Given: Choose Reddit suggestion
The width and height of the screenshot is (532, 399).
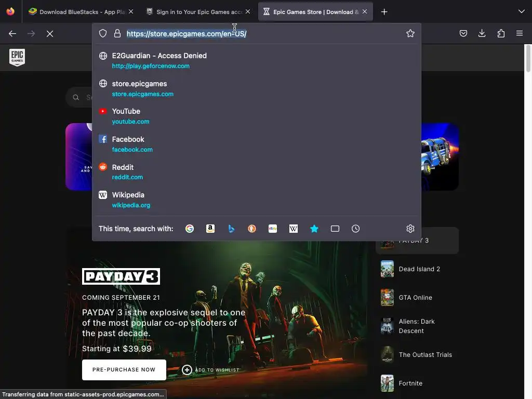Looking at the screenshot, I should 257,172.
